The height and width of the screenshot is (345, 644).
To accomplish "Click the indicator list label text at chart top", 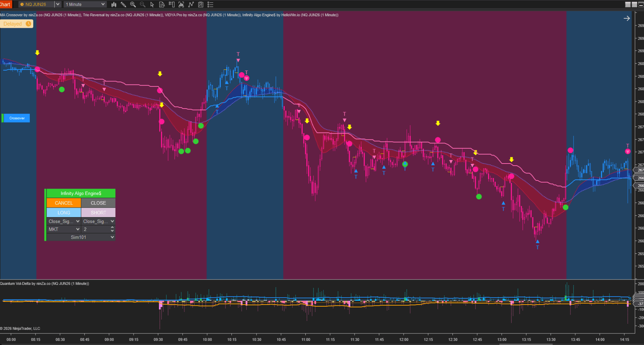I will 169,15.
